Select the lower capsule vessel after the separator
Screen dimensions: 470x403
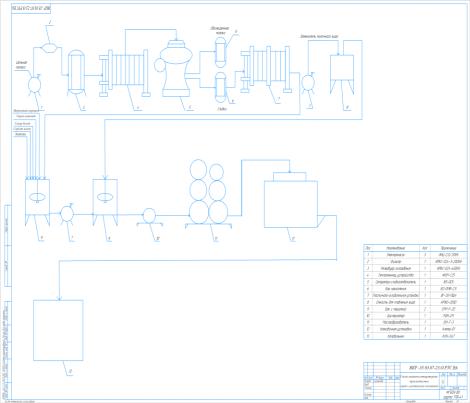pos(220,87)
